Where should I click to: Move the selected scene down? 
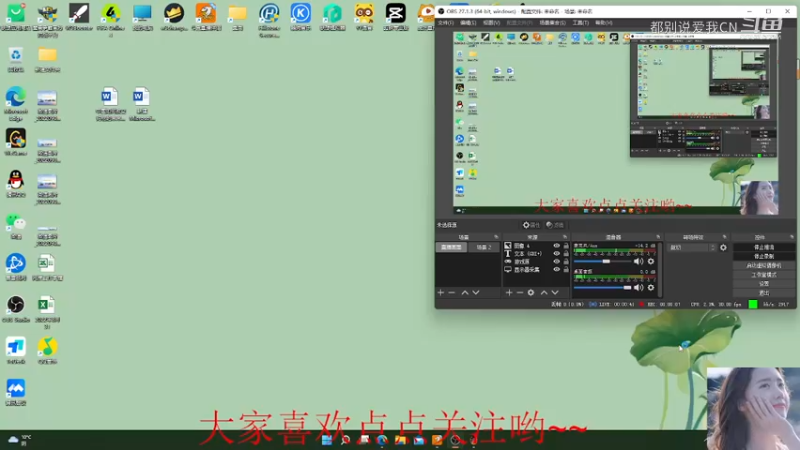click(x=476, y=292)
